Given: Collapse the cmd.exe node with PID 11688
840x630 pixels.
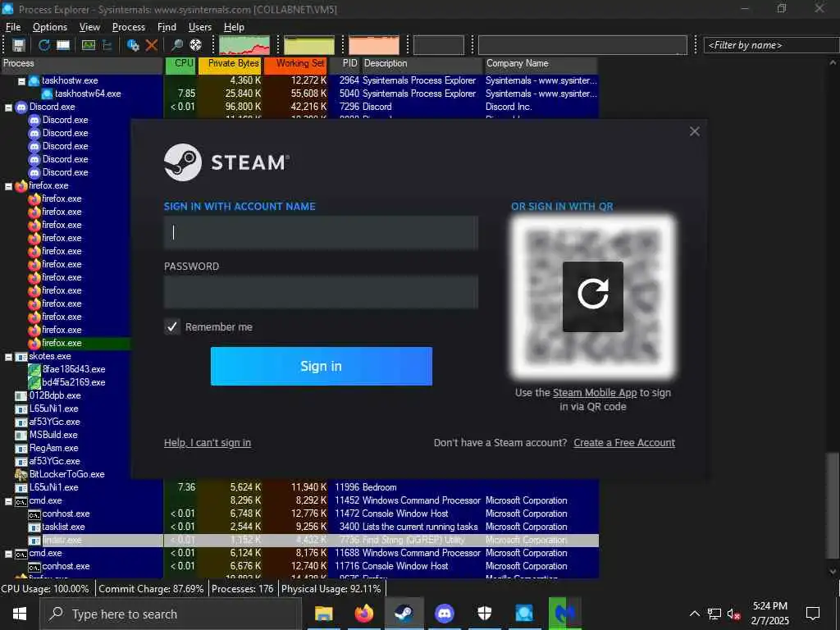Looking at the screenshot, I should pyautogui.click(x=8, y=554).
